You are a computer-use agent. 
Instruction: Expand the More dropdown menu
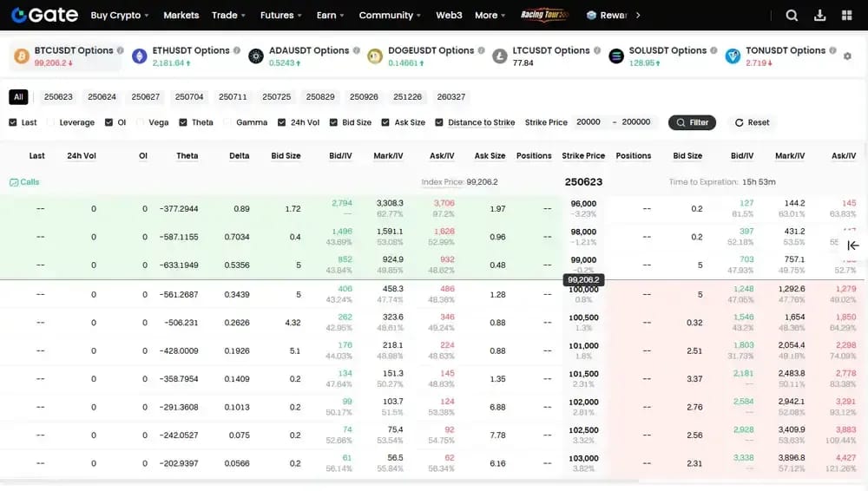[x=490, y=16]
